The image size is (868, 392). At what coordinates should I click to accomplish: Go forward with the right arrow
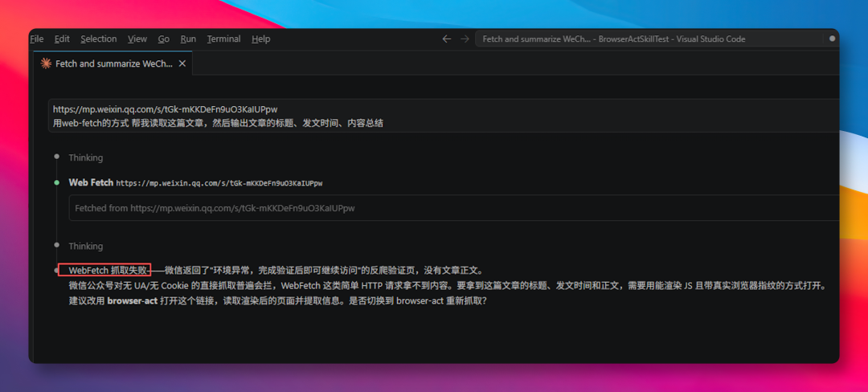click(465, 39)
